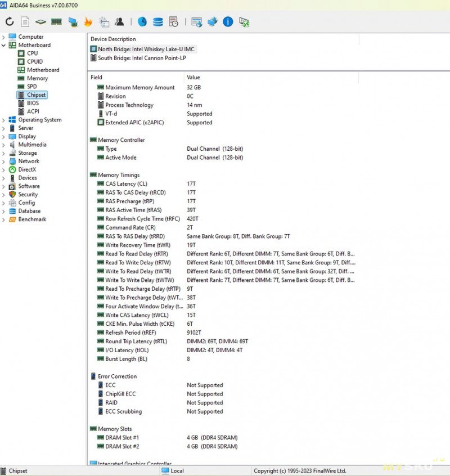This screenshot has width=450, height=476.
Task: Select CPUID in the tree
Action: [34, 62]
